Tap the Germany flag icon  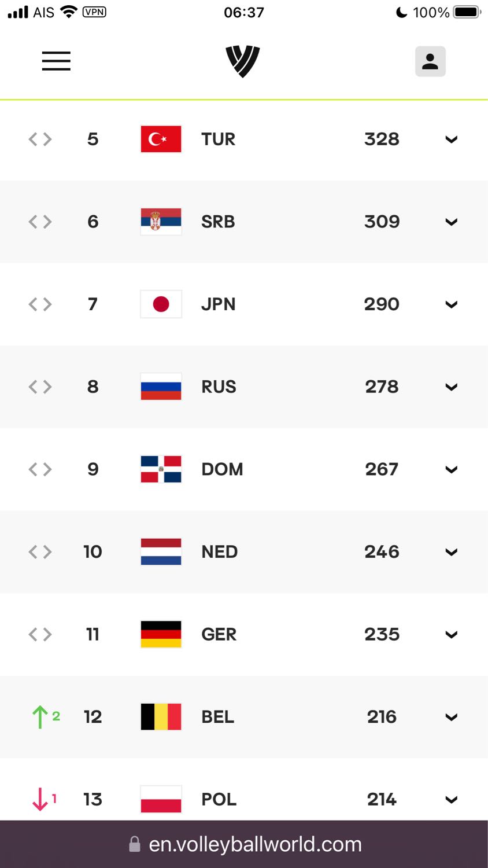point(161,634)
